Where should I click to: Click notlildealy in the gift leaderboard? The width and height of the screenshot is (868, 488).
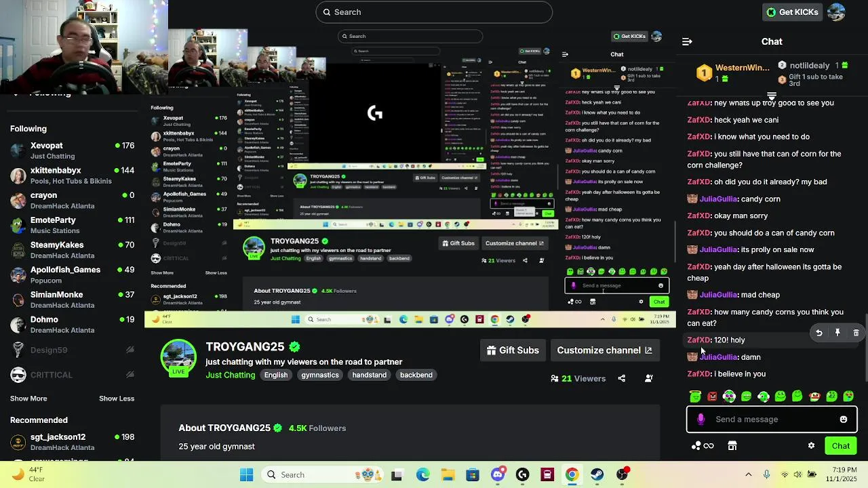pyautogui.click(x=810, y=66)
